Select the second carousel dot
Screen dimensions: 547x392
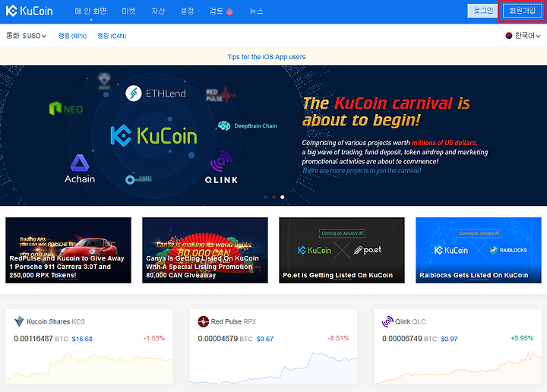pos(273,198)
